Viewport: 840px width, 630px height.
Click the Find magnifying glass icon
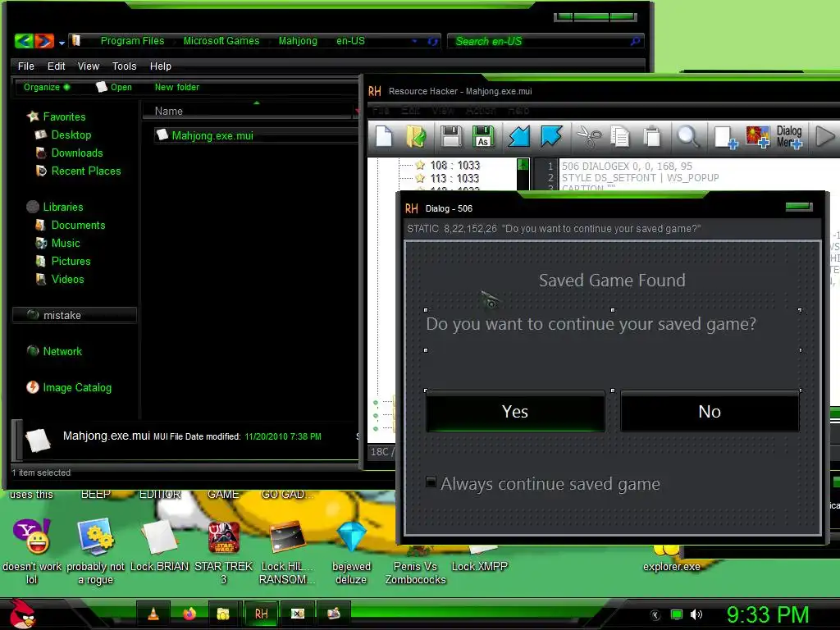688,137
